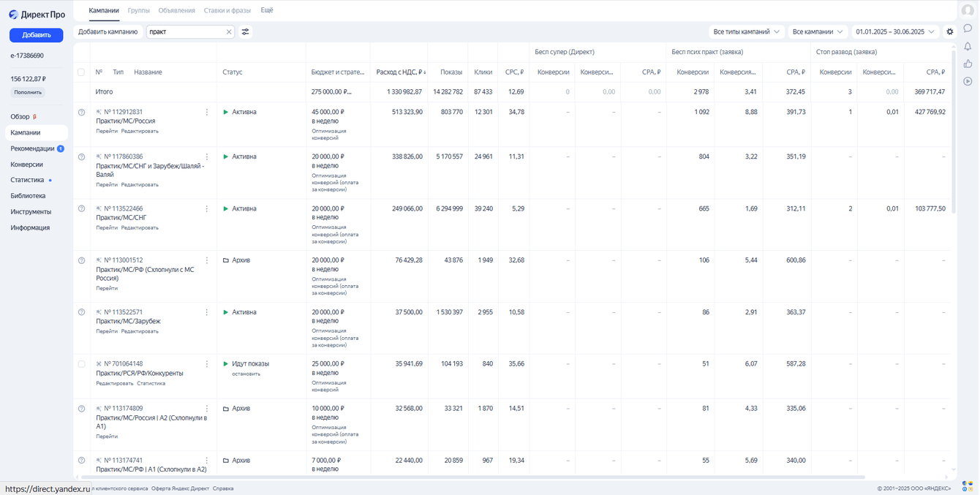Click the balance 156 122,87 ₽
Image resolution: width=980 pixels, height=495 pixels.
pyautogui.click(x=29, y=79)
